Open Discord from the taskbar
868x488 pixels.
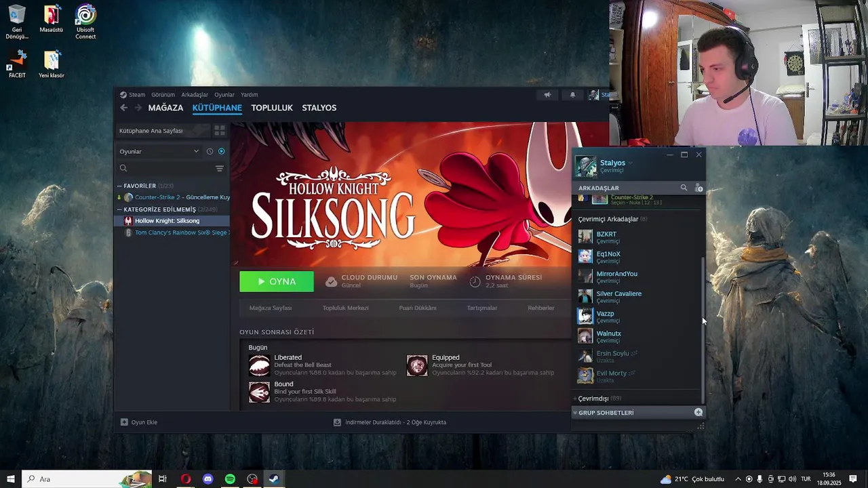208,479
